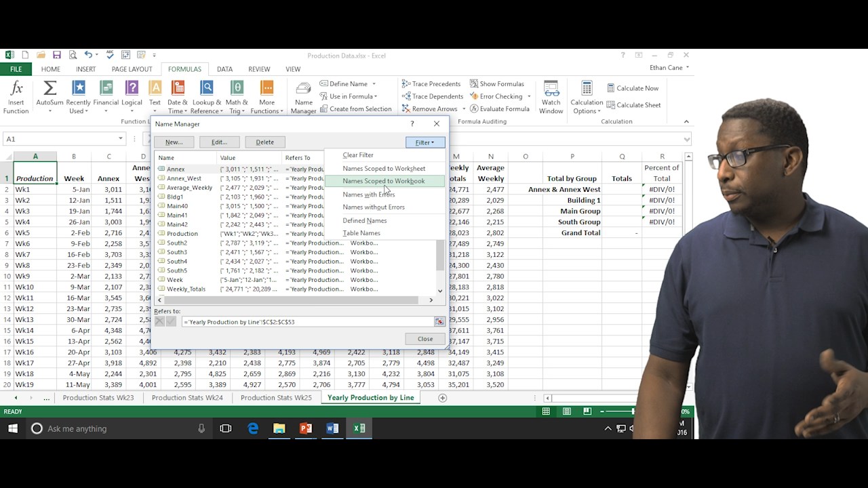Switch to the DATA tab

point(224,69)
